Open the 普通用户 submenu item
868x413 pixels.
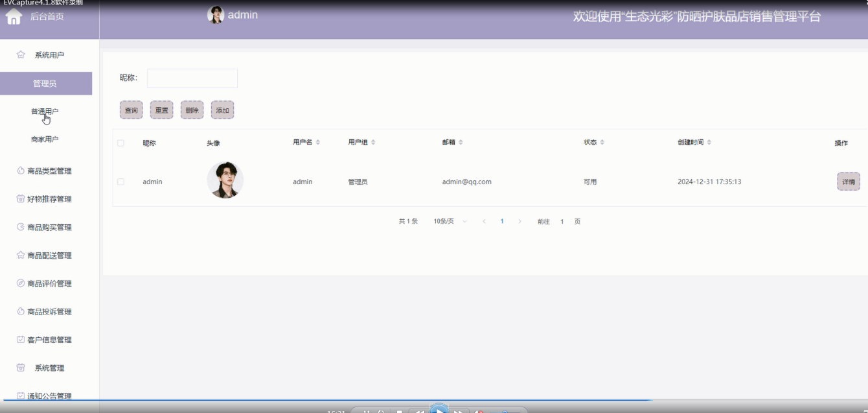(45, 112)
